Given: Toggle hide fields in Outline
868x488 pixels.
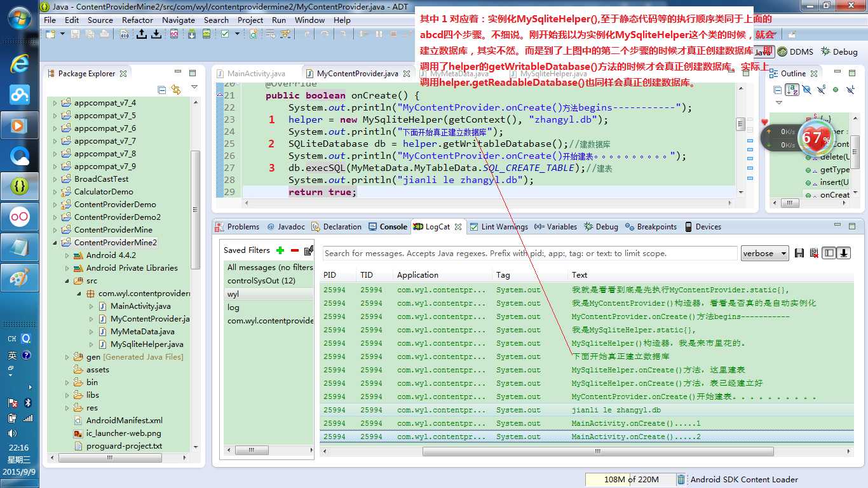Looking at the screenshot, I should coord(807,90).
